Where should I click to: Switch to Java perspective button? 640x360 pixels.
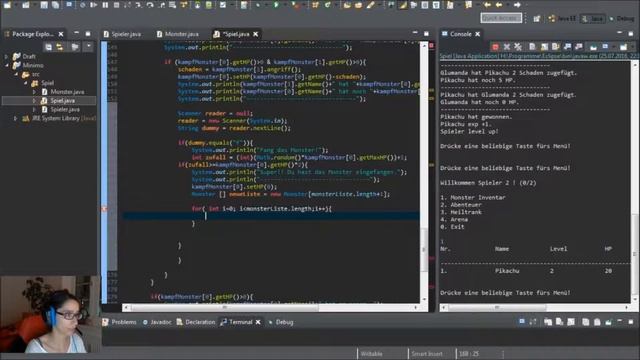coord(593,18)
